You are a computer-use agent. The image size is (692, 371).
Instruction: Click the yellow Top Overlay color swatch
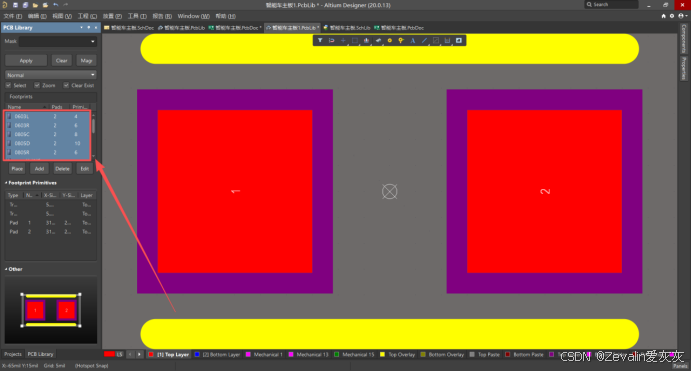pos(382,354)
